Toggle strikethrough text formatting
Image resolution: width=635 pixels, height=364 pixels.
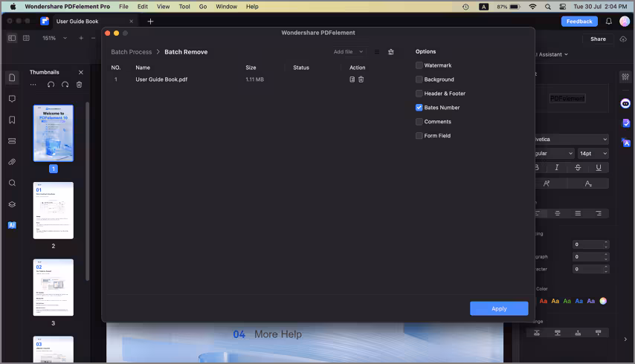578,167
